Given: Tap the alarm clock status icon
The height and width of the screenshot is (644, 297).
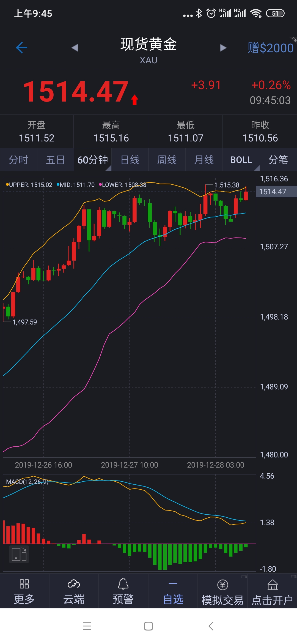Looking at the screenshot, I should [x=211, y=13].
